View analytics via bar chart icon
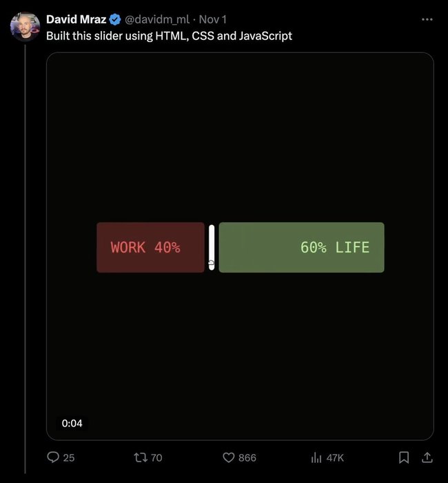Image resolution: width=448 pixels, height=483 pixels. click(316, 457)
